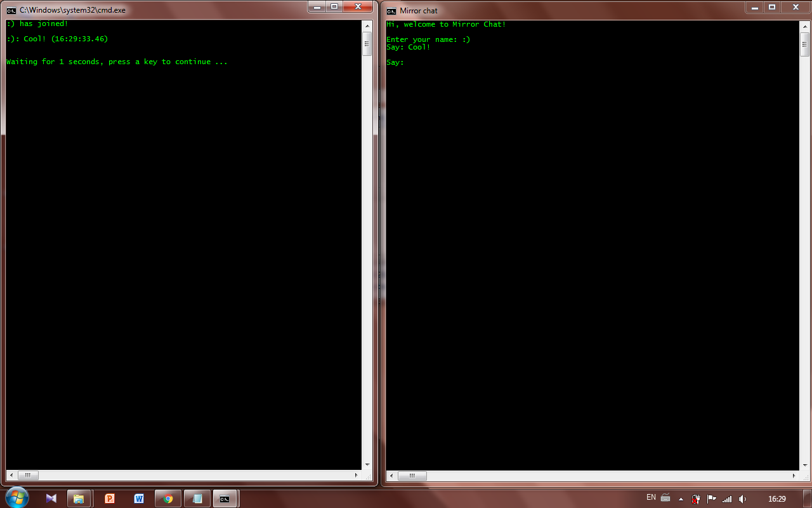Launch Google Chrome from the taskbar
Screen dimensions: 812x508
(168, 498)
